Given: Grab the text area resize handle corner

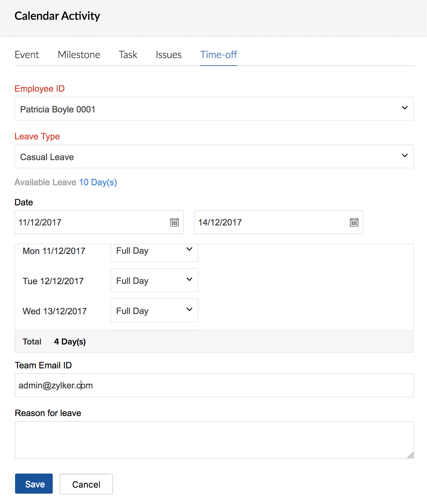Looking at the screenshot, I should (410, 455).
